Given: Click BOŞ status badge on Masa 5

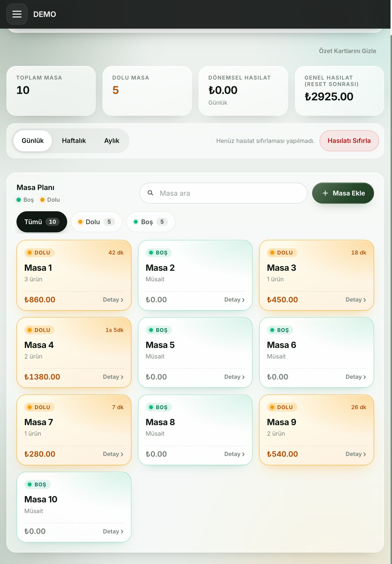Looking at the screenshot, I should (159, 330).
